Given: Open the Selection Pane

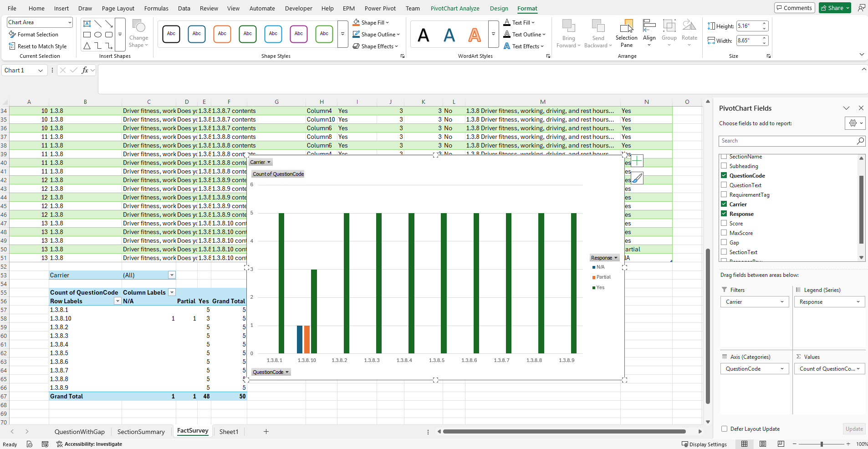Looking at the screenshot, I should [627, 34].
